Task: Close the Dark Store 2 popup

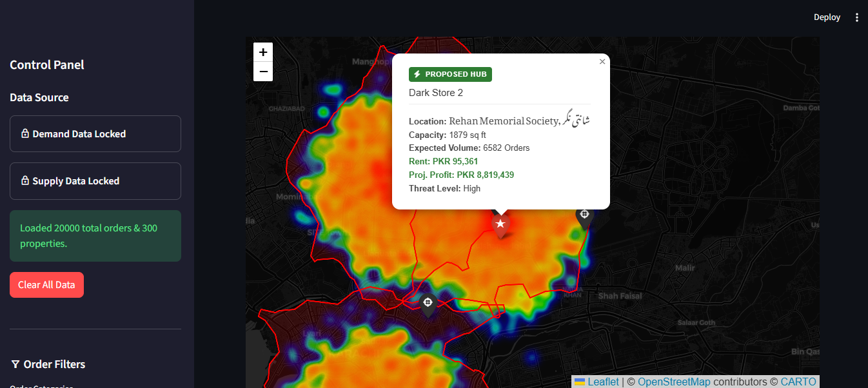Action: [x=602, y=61]
